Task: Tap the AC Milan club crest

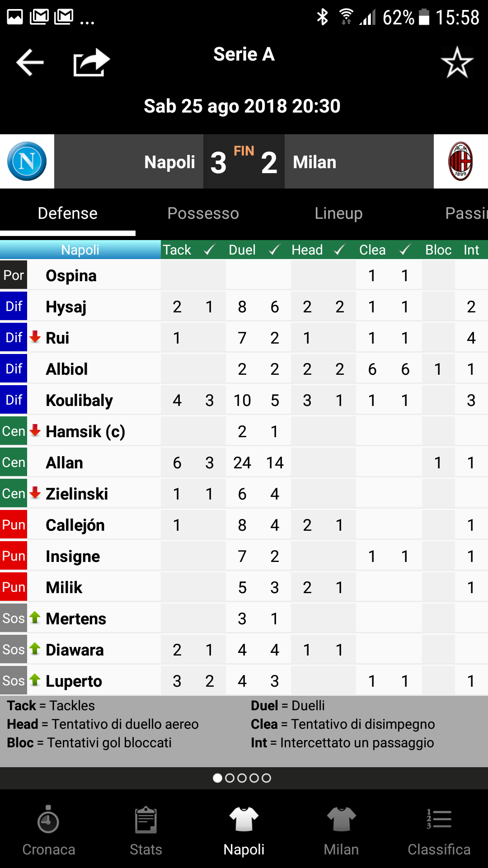Action: [460, 161]
